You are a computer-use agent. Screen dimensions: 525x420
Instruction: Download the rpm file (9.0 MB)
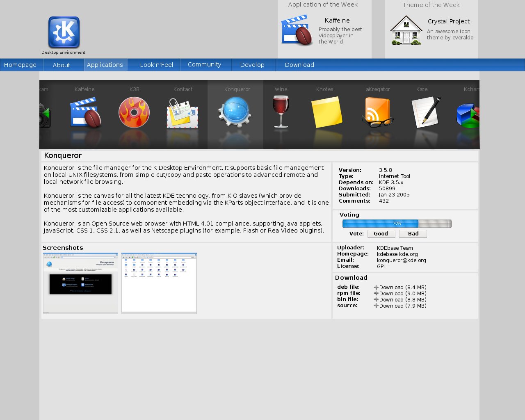(403, 294)
